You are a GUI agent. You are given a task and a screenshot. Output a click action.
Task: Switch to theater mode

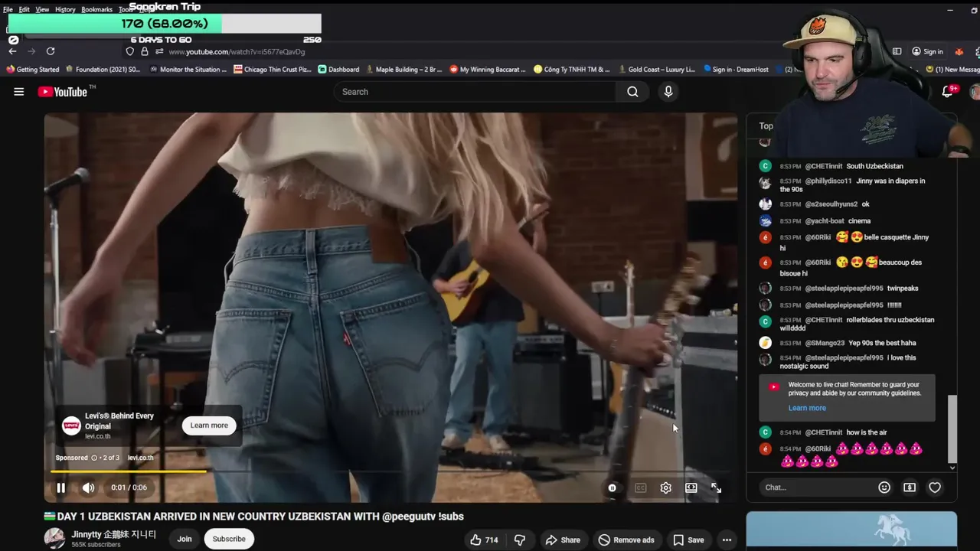pos(691,487)
